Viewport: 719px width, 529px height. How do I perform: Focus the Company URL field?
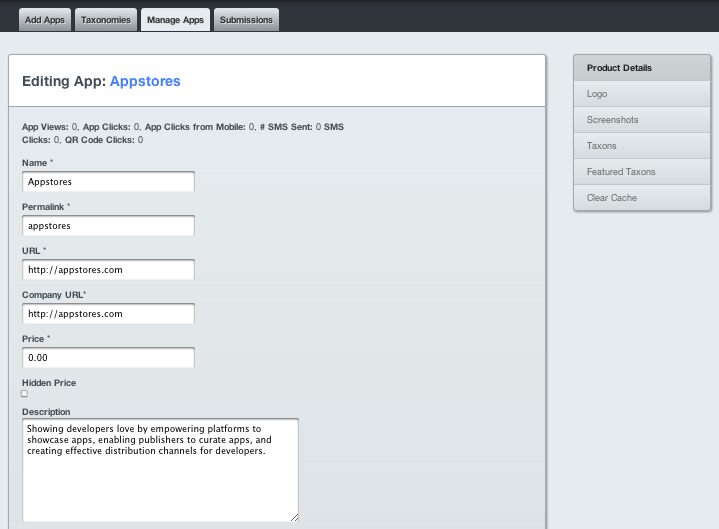pyautogui.click(x=108, y=314)
